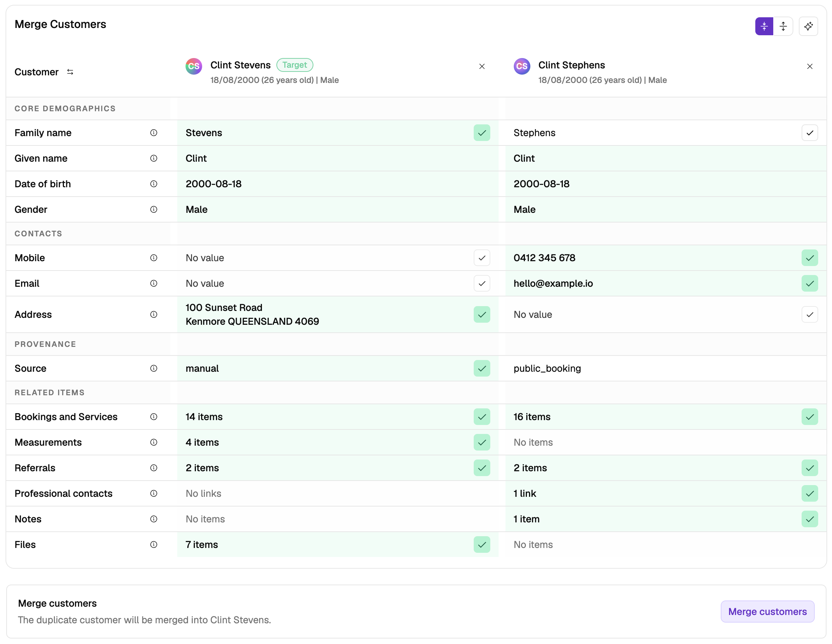Click the Clint Stevens avatar
This screenshot has height=644, width=832.
click(193, 66)
